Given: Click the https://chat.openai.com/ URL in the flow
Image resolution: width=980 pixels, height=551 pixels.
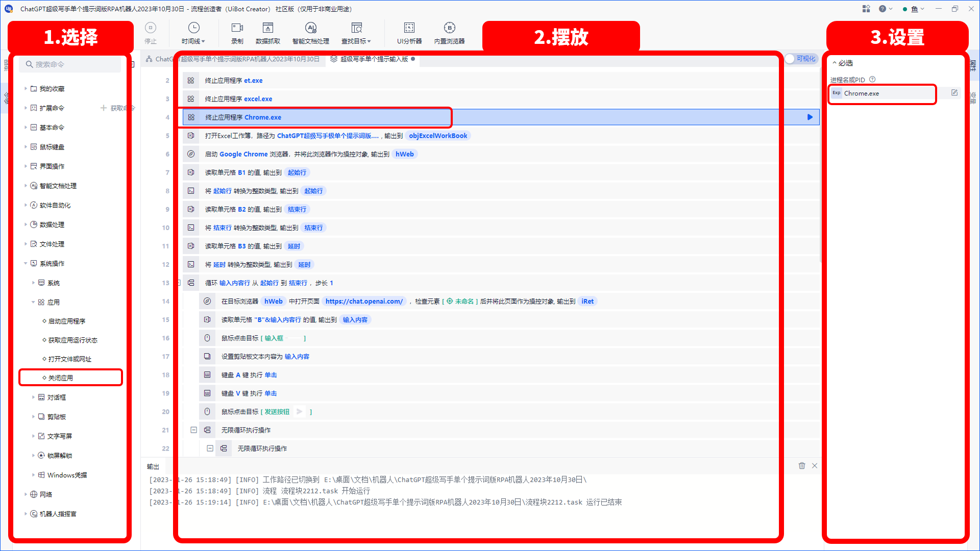Looking at the screenshot, I should click(364, 302).
